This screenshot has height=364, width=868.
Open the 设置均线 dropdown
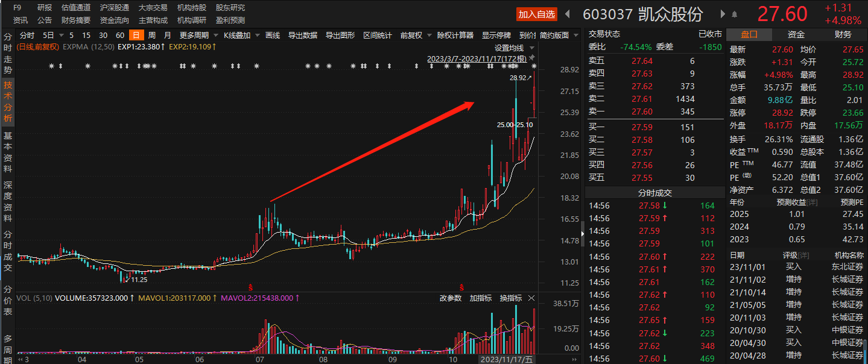[514, 48]
